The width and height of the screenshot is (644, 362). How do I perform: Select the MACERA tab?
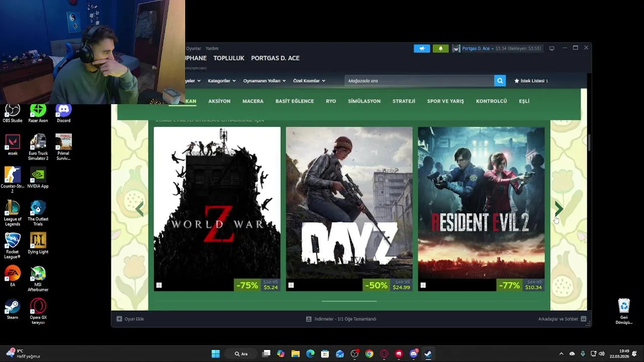(253, 101)
